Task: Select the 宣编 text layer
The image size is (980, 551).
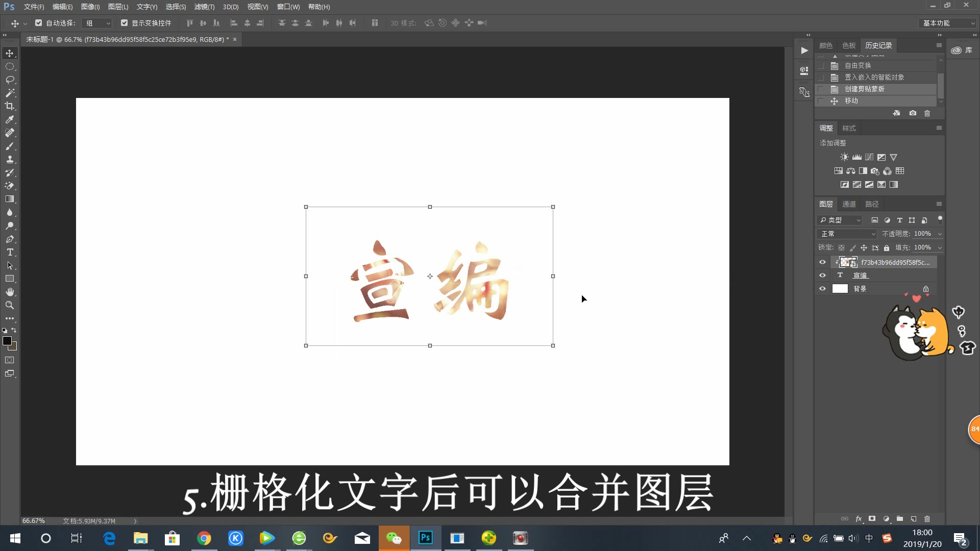Action: (860, 275)
